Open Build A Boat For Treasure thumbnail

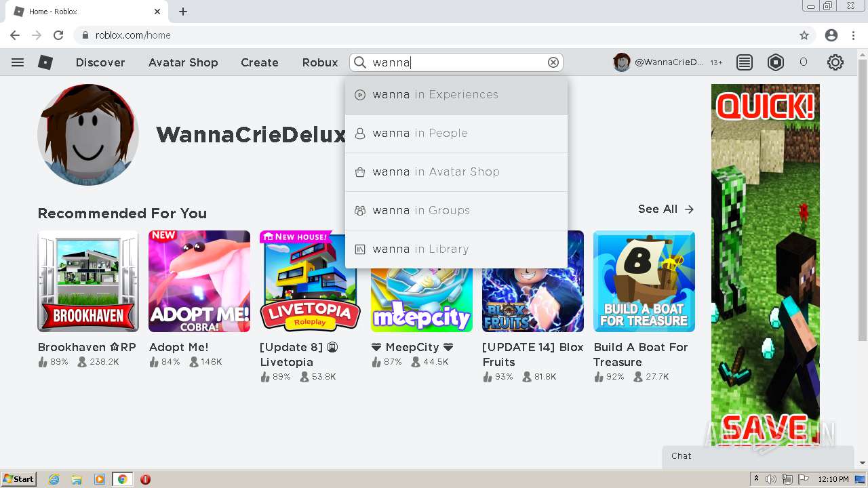tap(644, 281)
